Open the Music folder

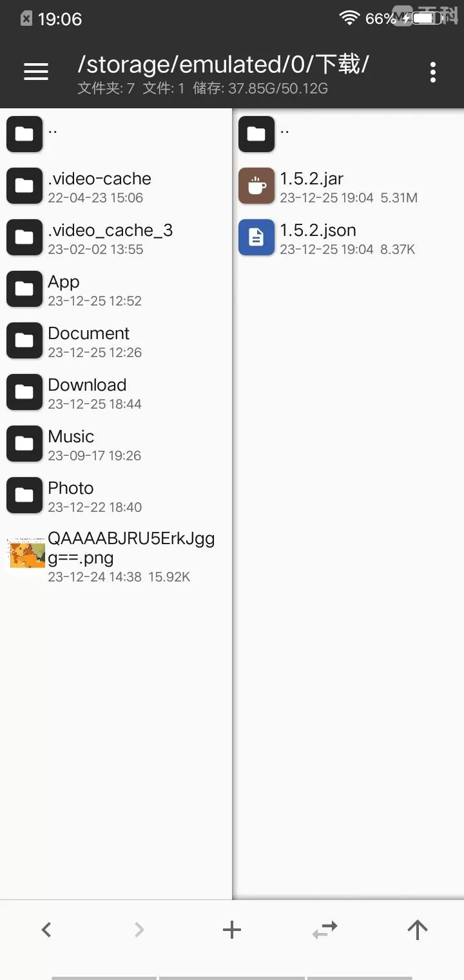click(116, 444)
